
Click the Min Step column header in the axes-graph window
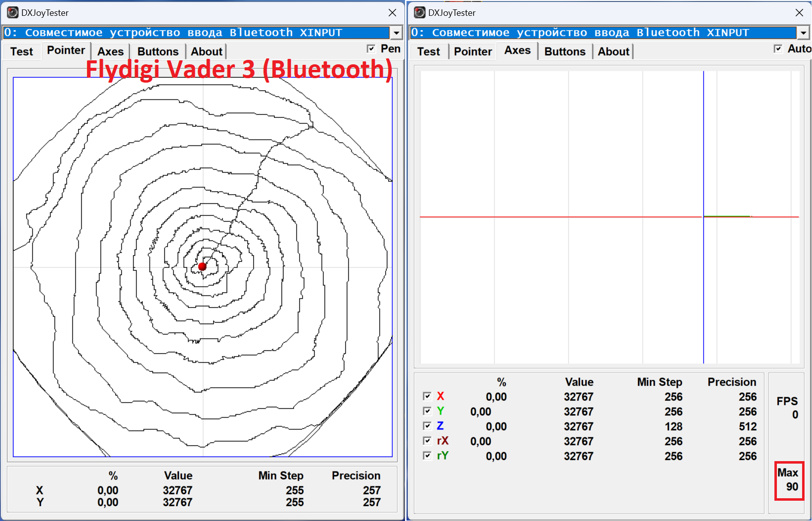click(x=660, y=382)
